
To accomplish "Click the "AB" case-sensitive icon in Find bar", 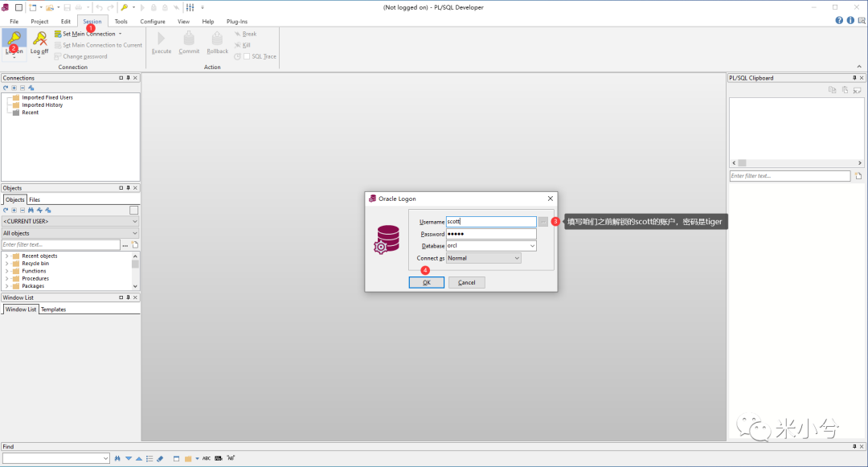I will point(231,458).
